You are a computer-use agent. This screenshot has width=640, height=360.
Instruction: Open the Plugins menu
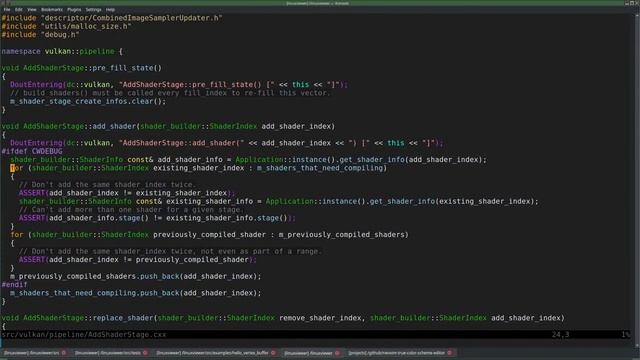pyautogui.click(x=74, y=9)
